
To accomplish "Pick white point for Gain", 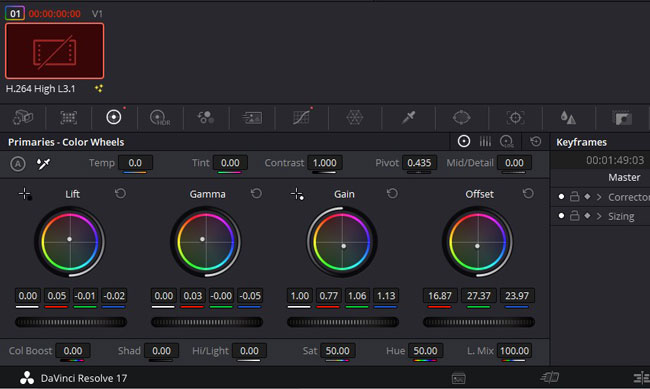I will 297,194.
